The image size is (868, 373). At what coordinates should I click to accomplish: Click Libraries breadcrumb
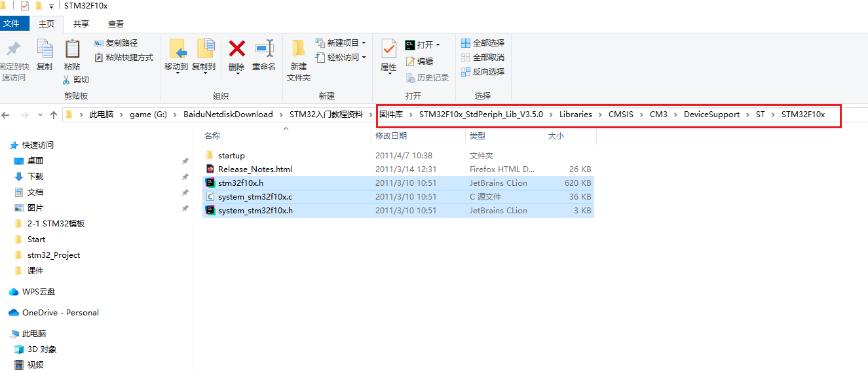click(576, 115)
